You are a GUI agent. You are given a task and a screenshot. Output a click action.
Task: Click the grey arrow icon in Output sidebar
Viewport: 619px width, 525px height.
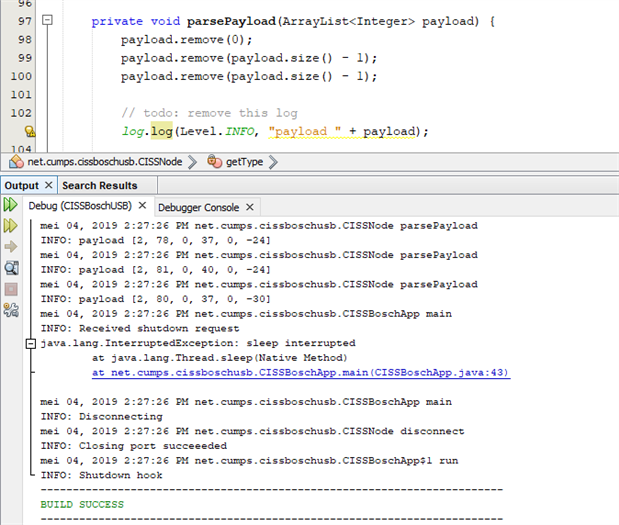pyautogui.click(x=11, y=247)
